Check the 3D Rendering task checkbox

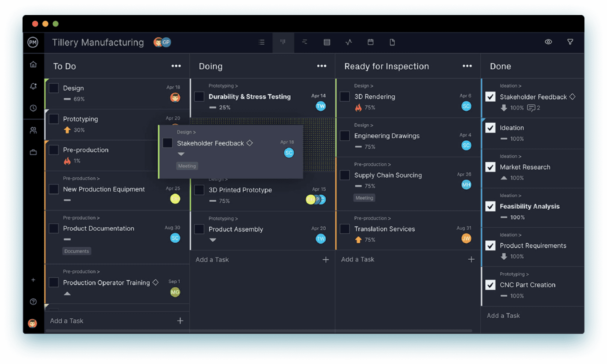click(344, 96)
